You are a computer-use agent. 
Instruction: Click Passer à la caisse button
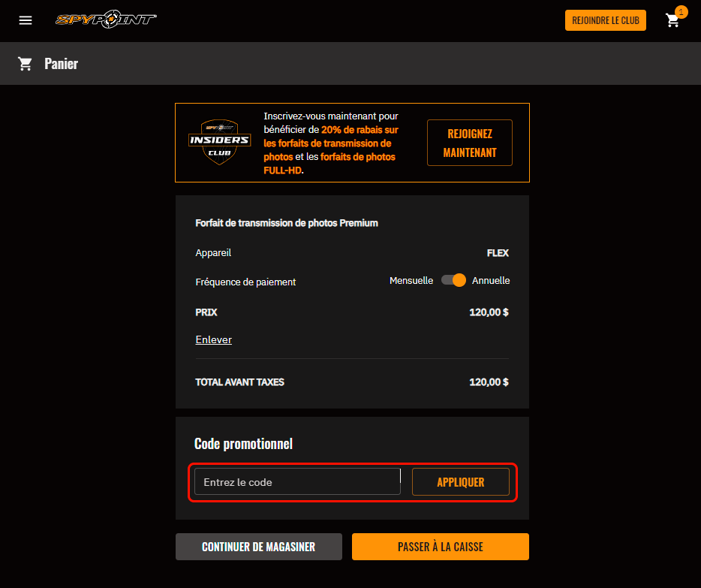(x=441, y=547)
